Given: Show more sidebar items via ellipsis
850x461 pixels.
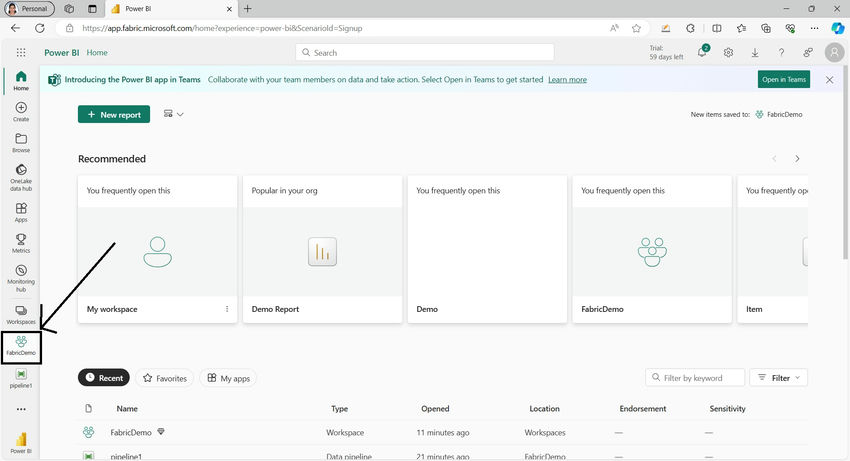Looking at the screenshot, I should tap(21, 409).
